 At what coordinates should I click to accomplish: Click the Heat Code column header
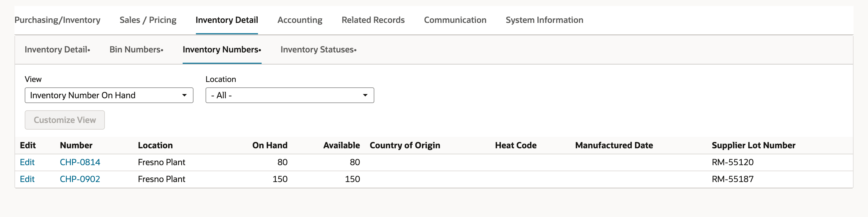516,145
